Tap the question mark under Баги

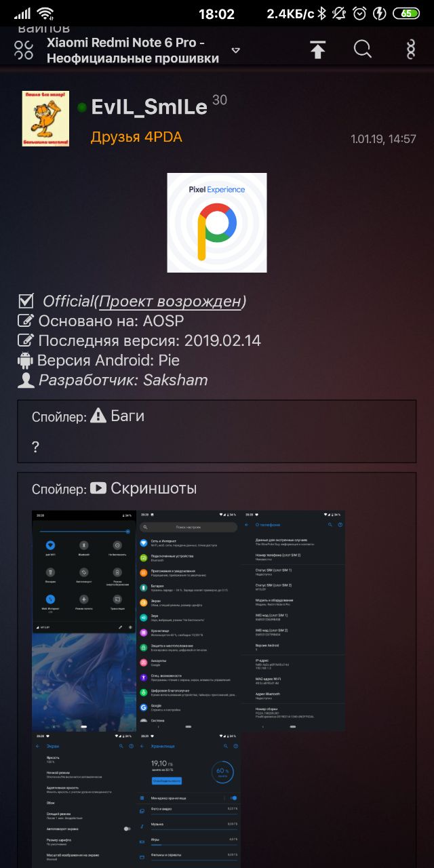pos(35,447)
